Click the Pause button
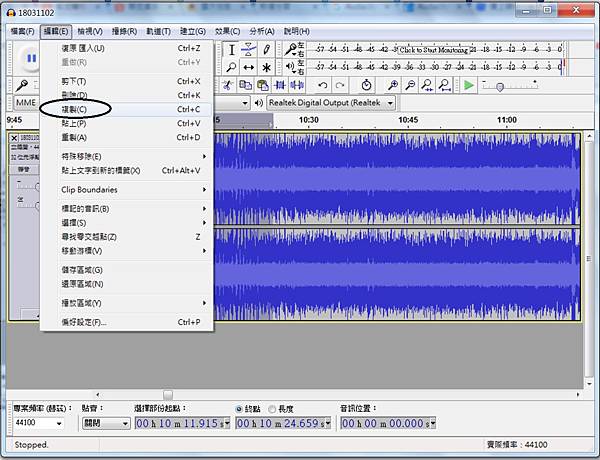 (31, 58)
